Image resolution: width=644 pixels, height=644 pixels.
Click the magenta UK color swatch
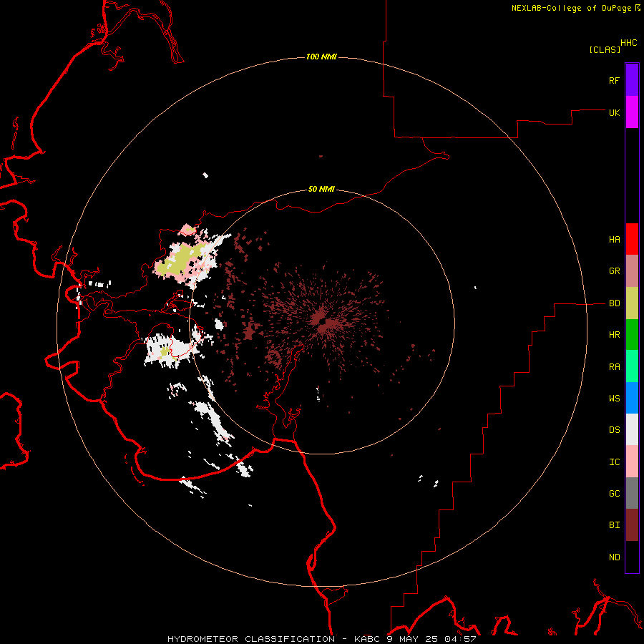[x=632, y=112]
